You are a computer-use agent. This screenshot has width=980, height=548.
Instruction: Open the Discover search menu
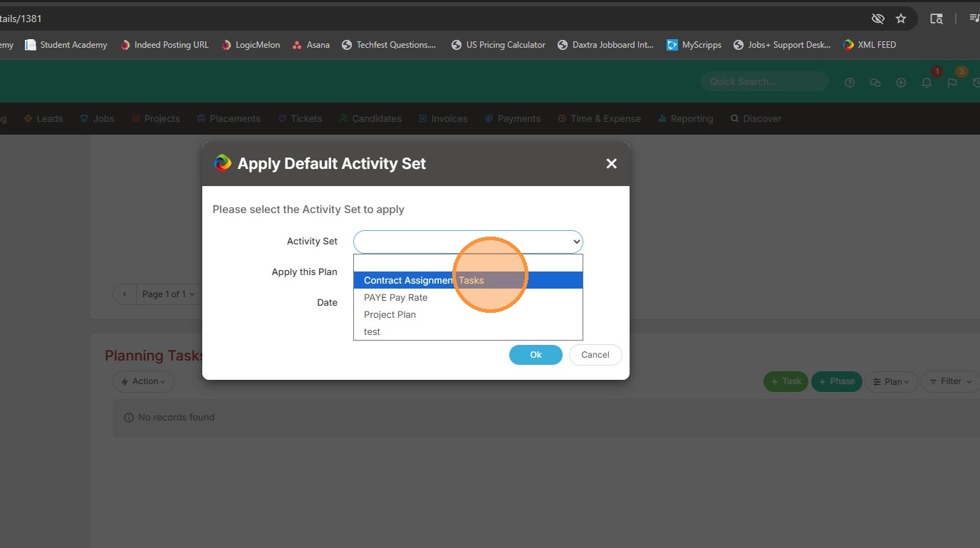[x=756, y=119]
